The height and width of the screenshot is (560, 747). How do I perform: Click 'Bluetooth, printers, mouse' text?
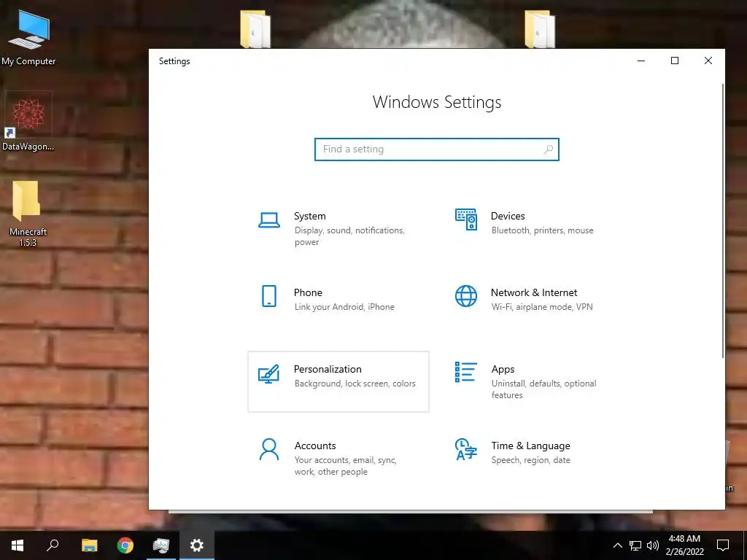543,230
